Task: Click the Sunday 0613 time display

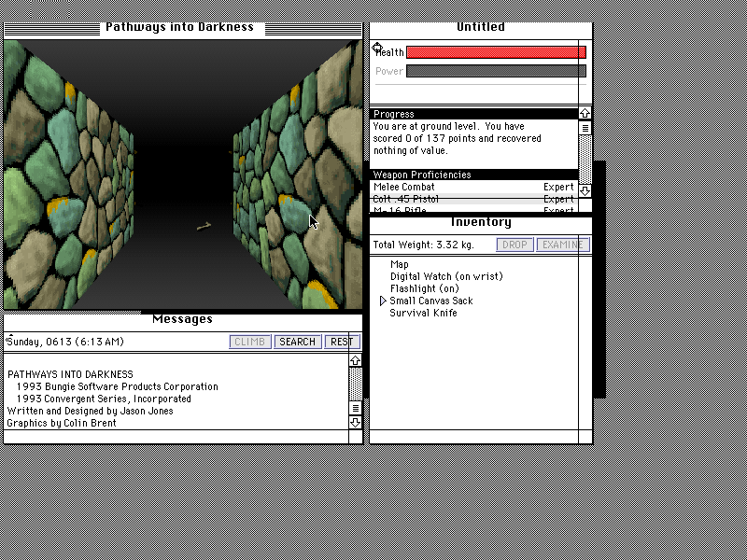Action: coord(65,342)
